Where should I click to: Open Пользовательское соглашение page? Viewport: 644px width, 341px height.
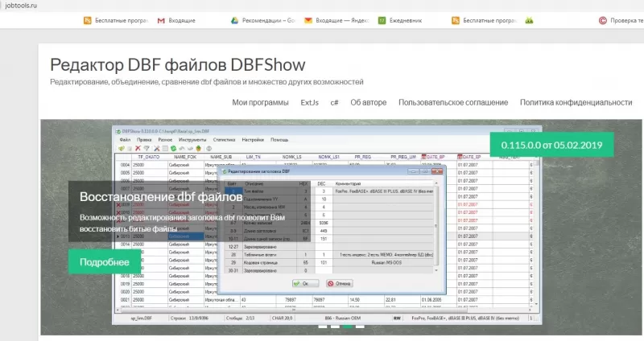click(x=453, y=103)
